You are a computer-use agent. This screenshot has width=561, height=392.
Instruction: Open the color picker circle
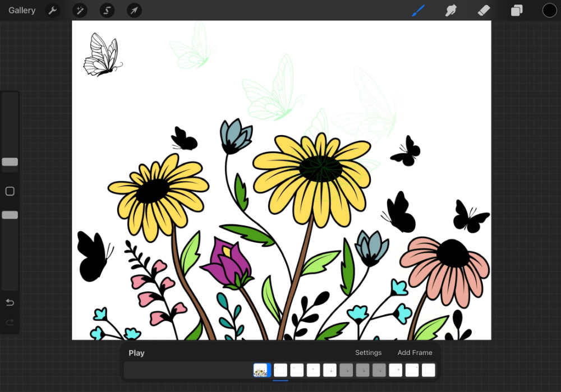[x=549, y=10]
